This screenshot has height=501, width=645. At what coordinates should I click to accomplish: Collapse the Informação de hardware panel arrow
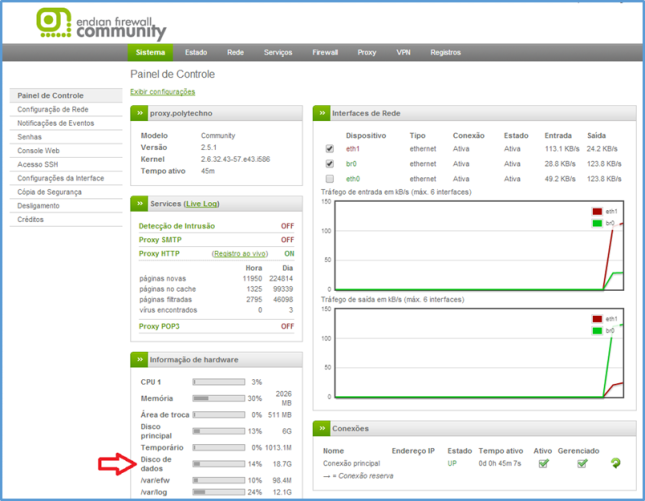pyautogui.click(x=140, y=360)
